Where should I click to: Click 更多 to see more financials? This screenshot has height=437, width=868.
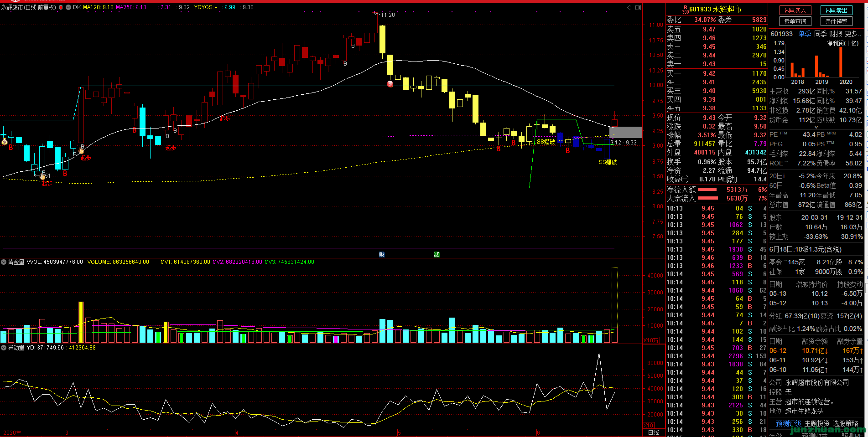tap(852, 34)
